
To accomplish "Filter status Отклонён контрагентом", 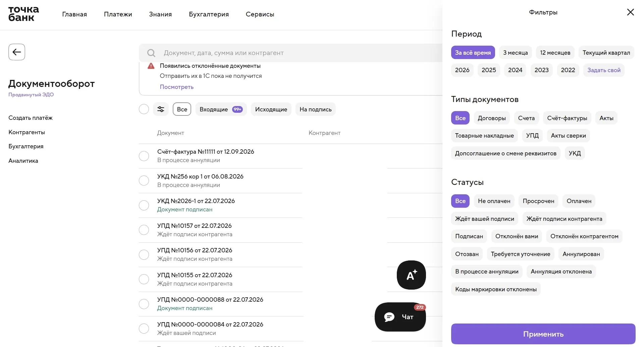I will 584,236.
